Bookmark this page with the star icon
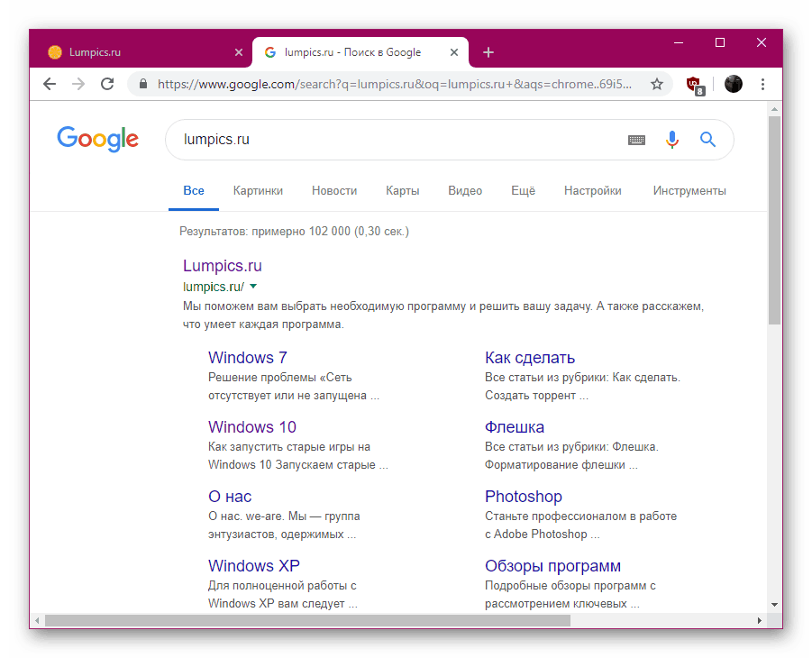812x658 pixels. click(657, 84)
